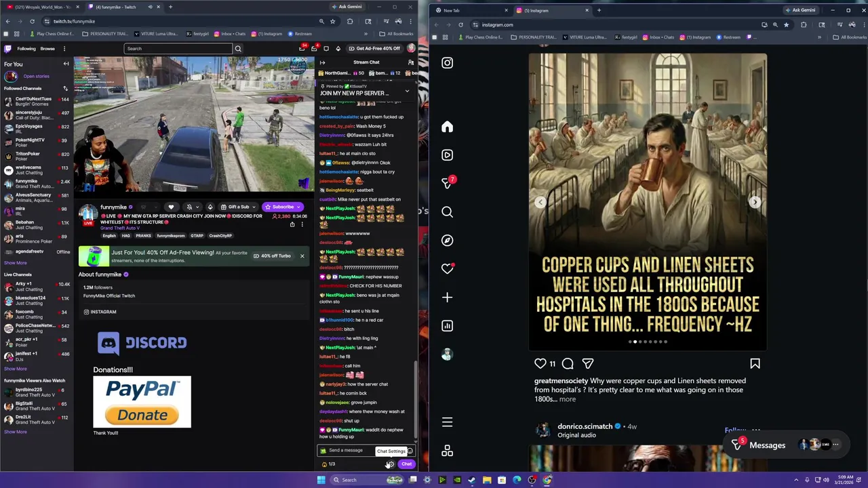Show more followed channels
This screenshot has width=868, height=488.
pyautogui.click(x=16, y=263)
